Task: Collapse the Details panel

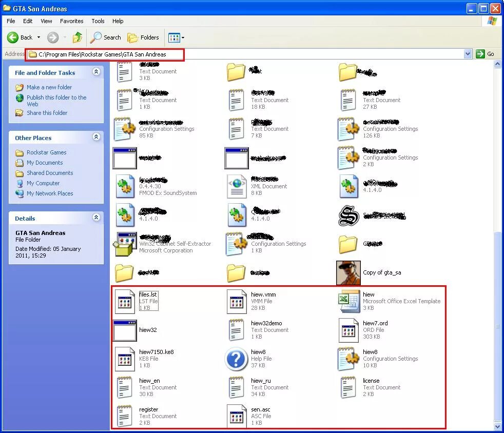Action: tap(96, 218)
